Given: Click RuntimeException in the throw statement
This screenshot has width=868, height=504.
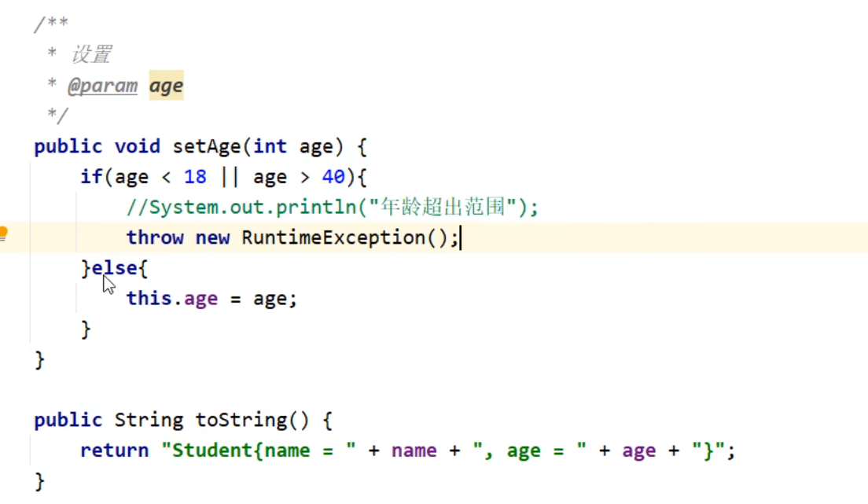Looking at the screenshot, I should pos(333,237).
